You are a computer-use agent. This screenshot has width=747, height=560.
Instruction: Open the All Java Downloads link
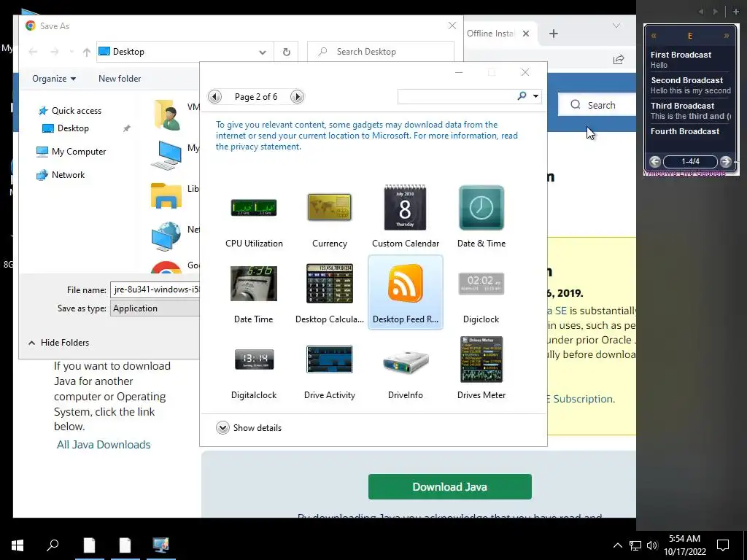click(x=104, y=444)
